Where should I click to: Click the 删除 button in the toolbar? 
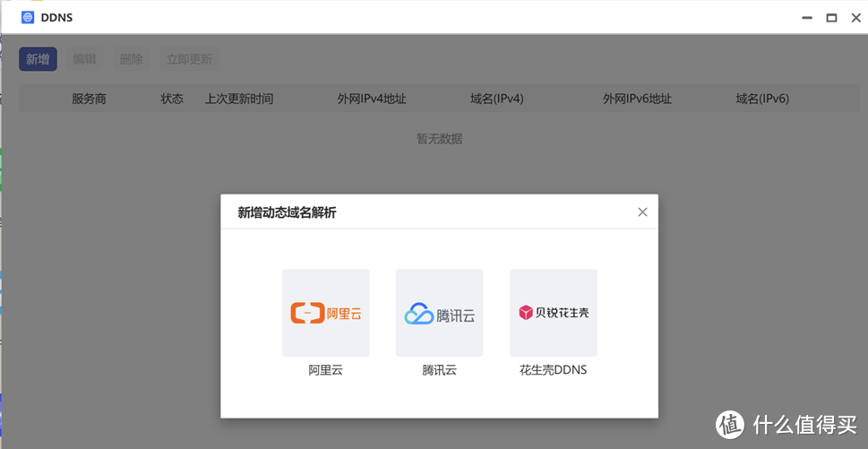pyautogui.click(x=131, y=59)
